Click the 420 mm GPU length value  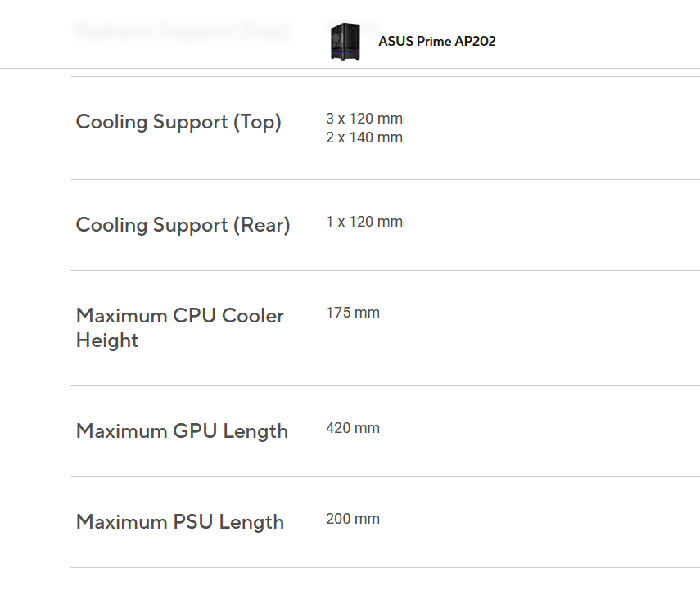tap(353, 428)
